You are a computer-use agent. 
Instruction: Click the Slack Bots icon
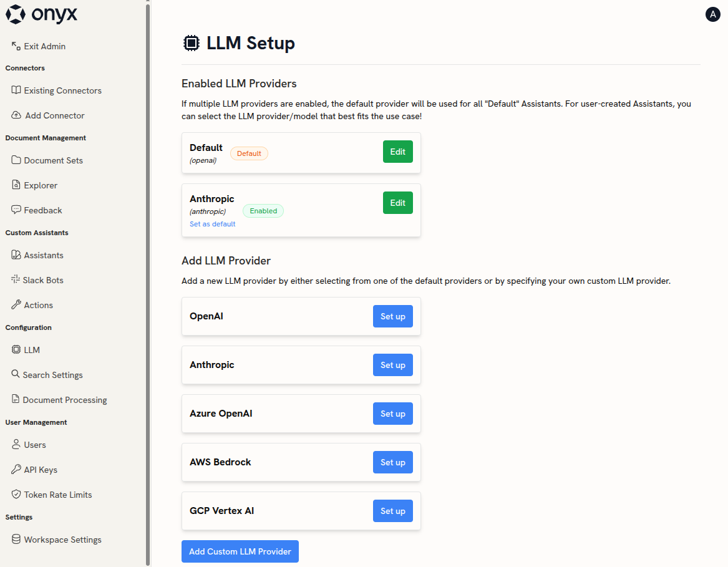(16, 280)
